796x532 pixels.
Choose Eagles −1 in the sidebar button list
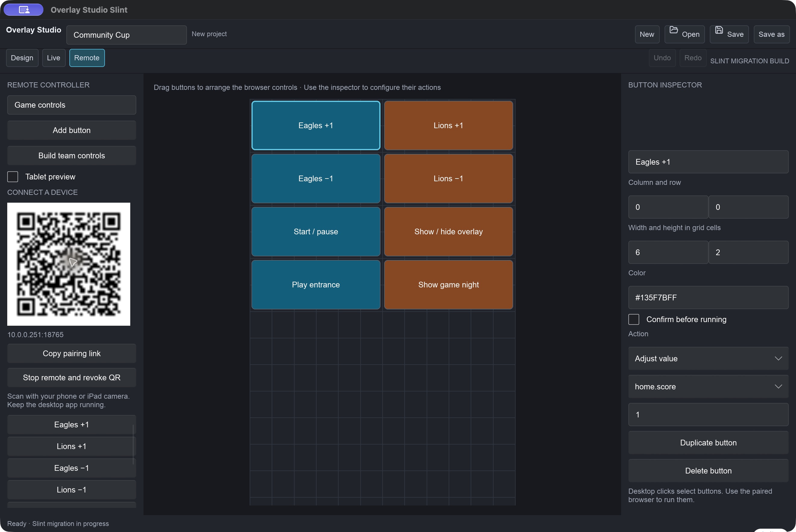pyautogui.click(x=71, y=468)
